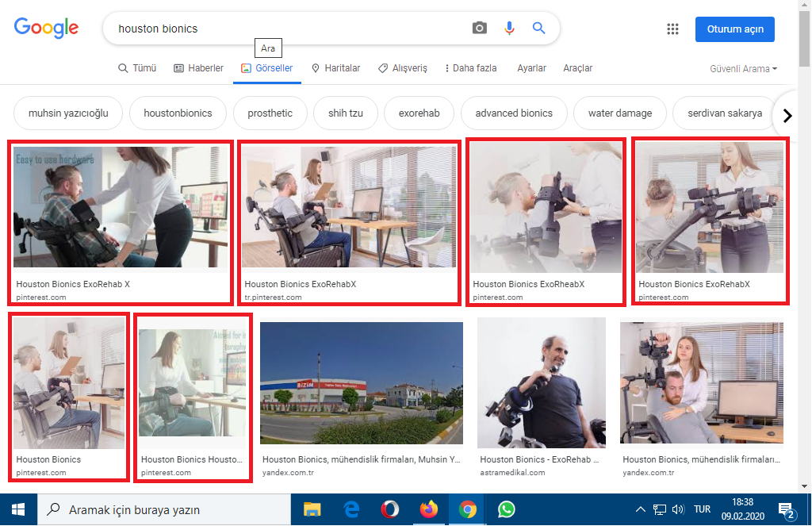The width and height of the screenshot is (812, 526).
Task: Select the serdivan sakarya suggestion chip
Action: point(725,113)
